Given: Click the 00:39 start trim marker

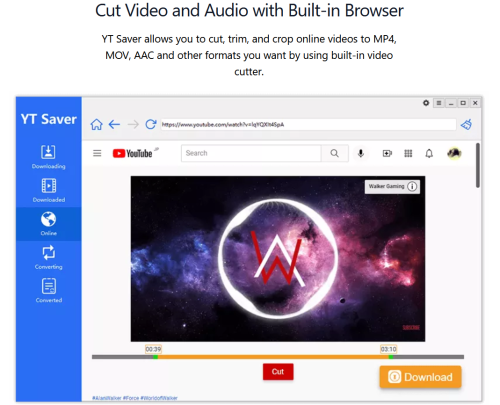Looking at the screenshot, I should (153, 349).
